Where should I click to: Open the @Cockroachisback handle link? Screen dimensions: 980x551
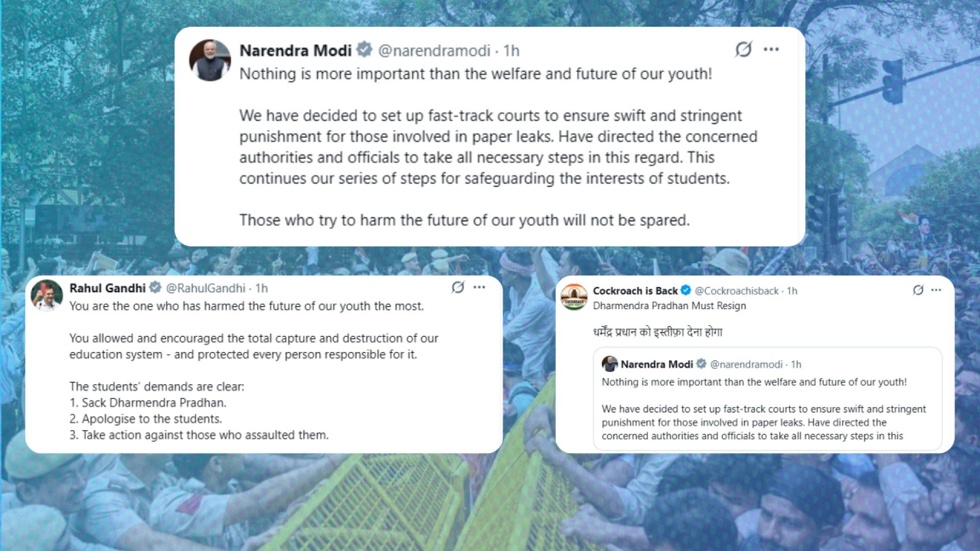click(x=737, y=291)
